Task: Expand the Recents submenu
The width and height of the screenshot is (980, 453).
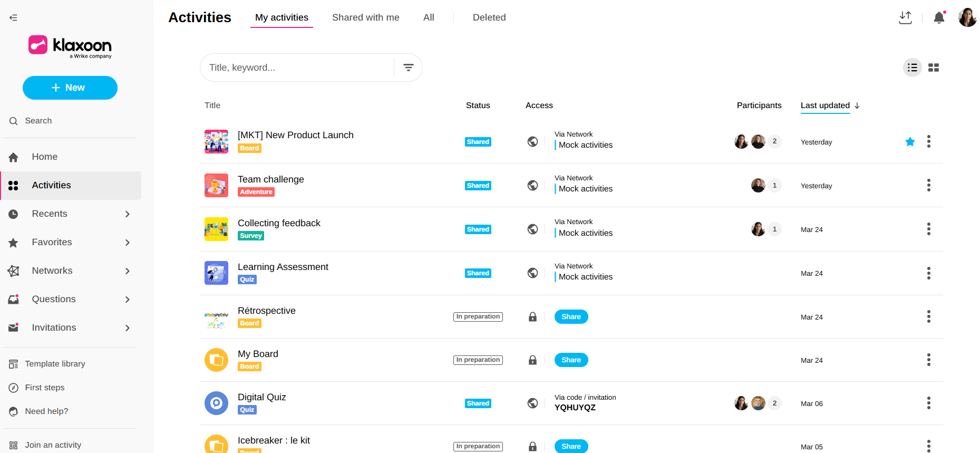Action: pos(127,214)
